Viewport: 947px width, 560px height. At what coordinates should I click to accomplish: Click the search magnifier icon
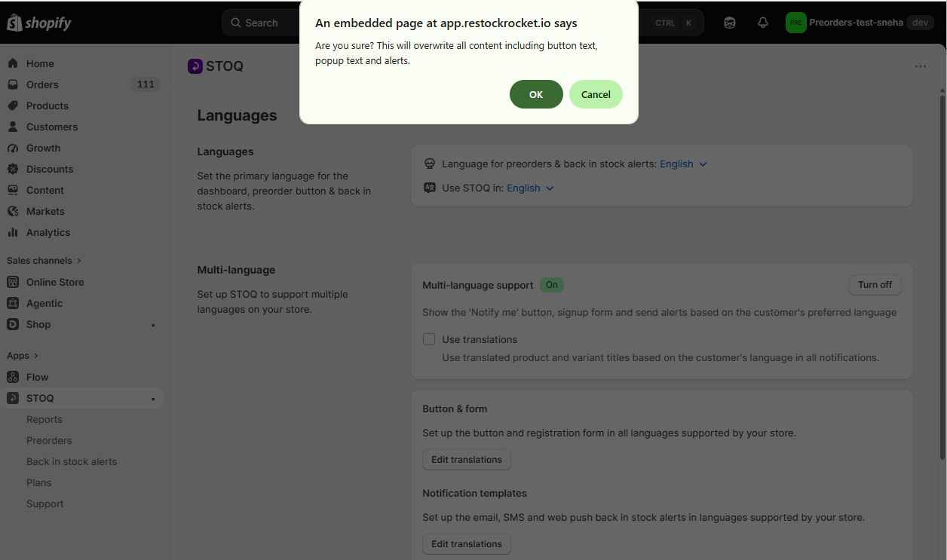click(x=236, y=23)
